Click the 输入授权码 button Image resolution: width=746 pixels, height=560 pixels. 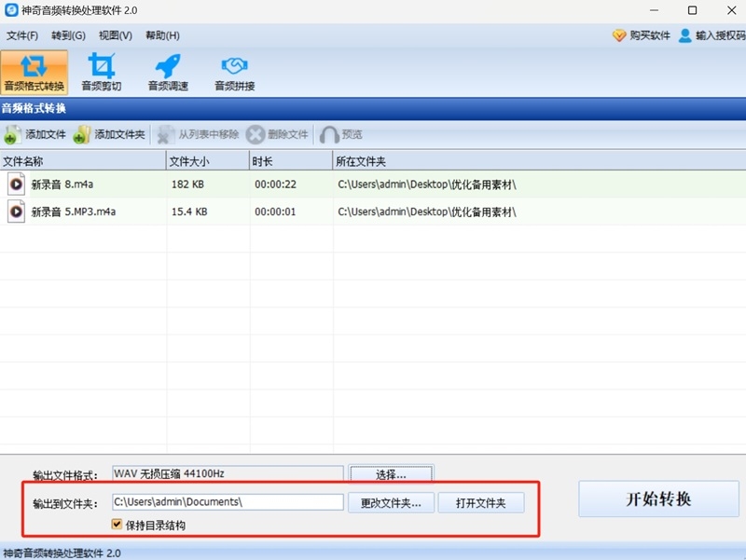(712, 35)
